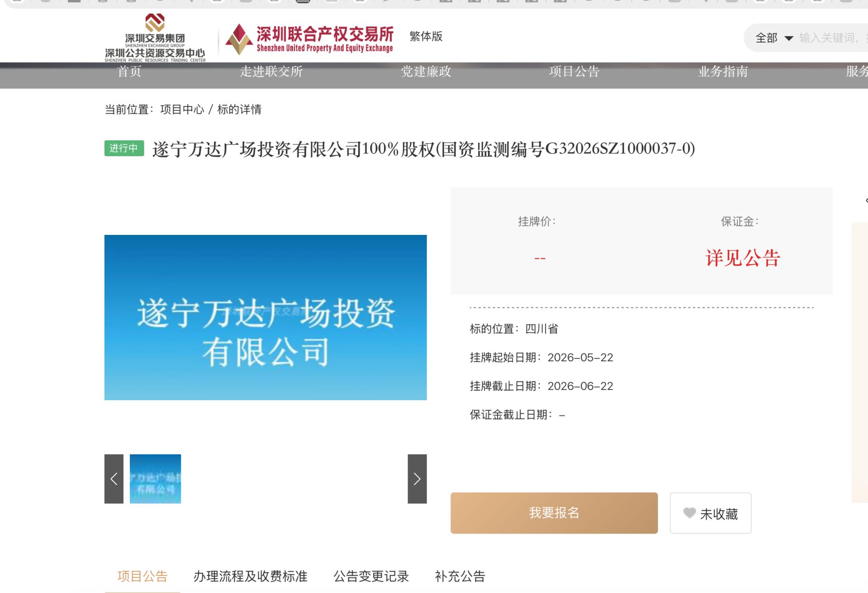This screenshot has width=868, height=593.
Task: Click the 详见公告 deposit text
Action: 743,258
